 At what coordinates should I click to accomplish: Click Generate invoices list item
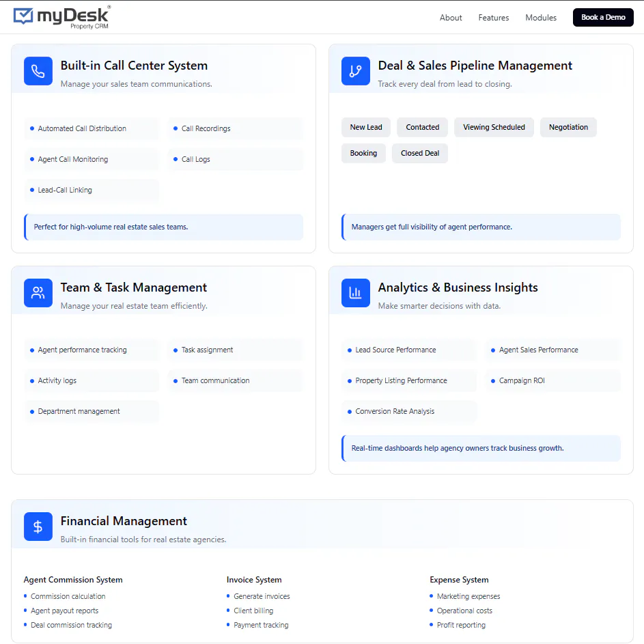tap(262, 596)
